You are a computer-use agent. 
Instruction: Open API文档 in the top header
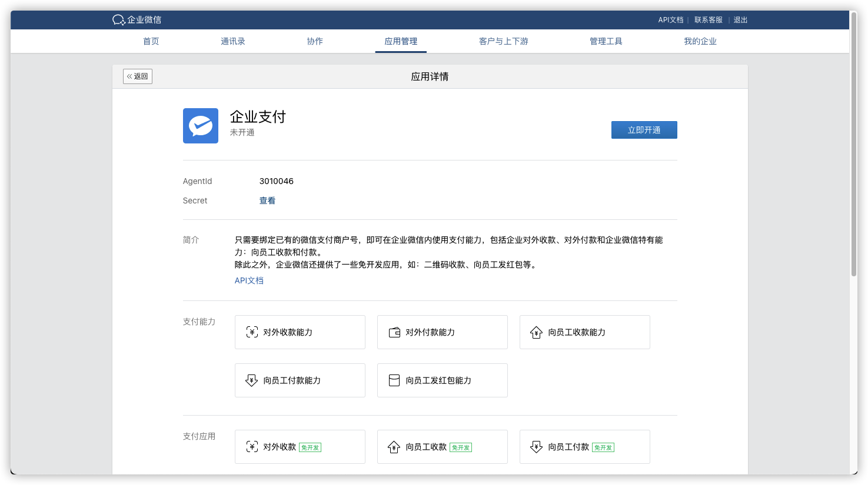click(x=671, y=20)
